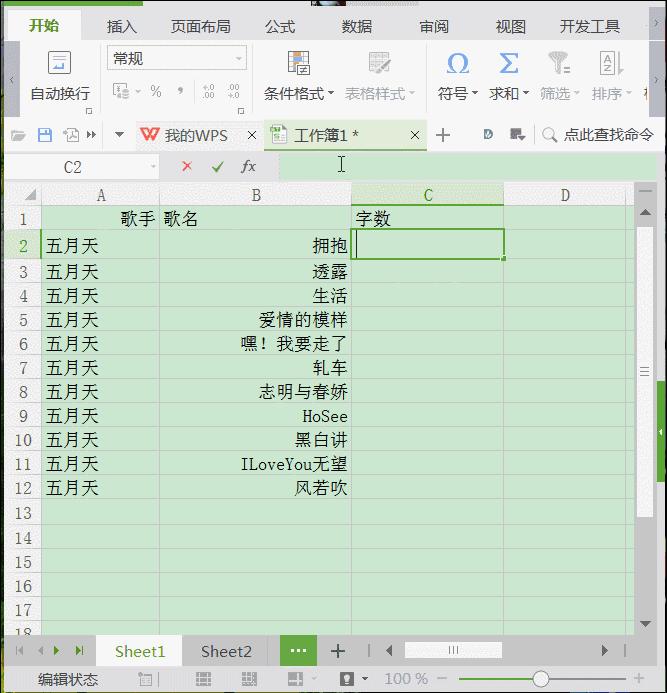Click the open folder icon in quick toolbar
The width and height of the screenshot is (667, 693).
(x=18, y=135)
